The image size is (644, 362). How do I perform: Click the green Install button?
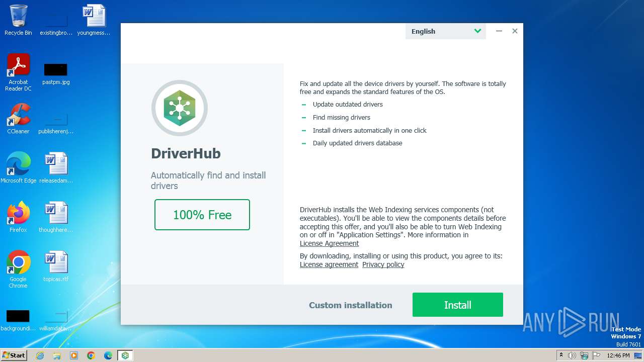pos(457,305)
